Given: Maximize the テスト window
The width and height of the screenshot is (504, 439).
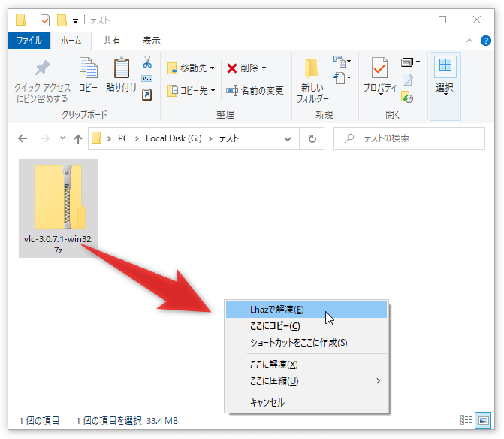Looking at the screenshot, I should click(442, 20).
